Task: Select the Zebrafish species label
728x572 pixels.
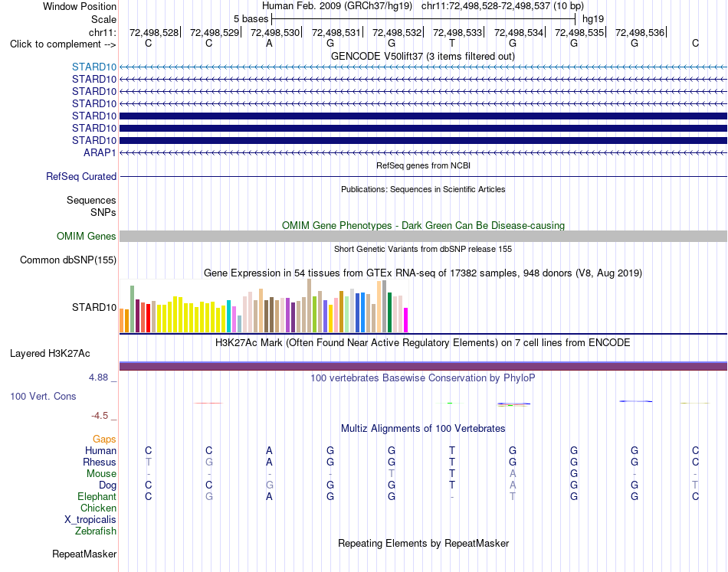Action: pyautogui.click(x=95, y=531)
